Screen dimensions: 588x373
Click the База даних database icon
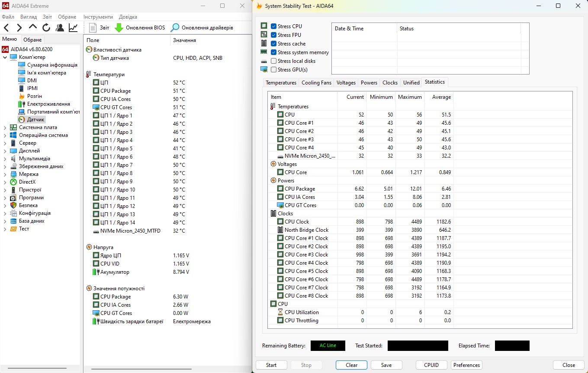click(x=13, y=221)
